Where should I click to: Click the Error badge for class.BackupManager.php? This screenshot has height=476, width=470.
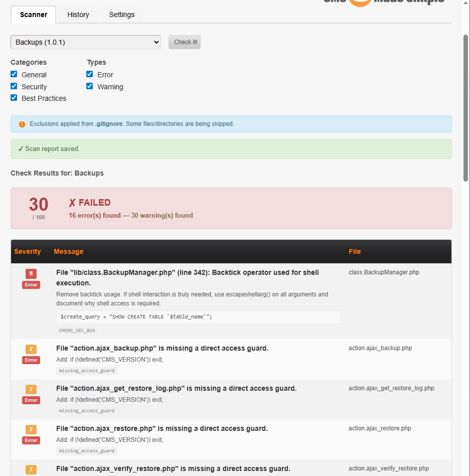coord(31,285)
